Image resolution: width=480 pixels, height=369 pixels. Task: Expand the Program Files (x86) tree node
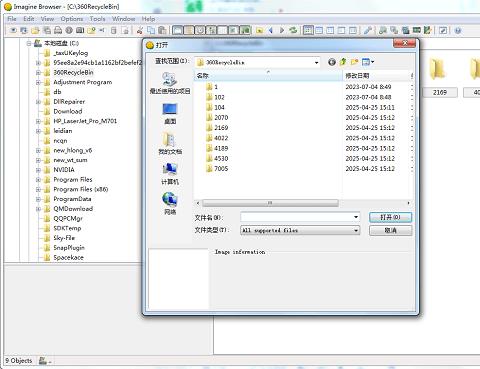(38, 189)
